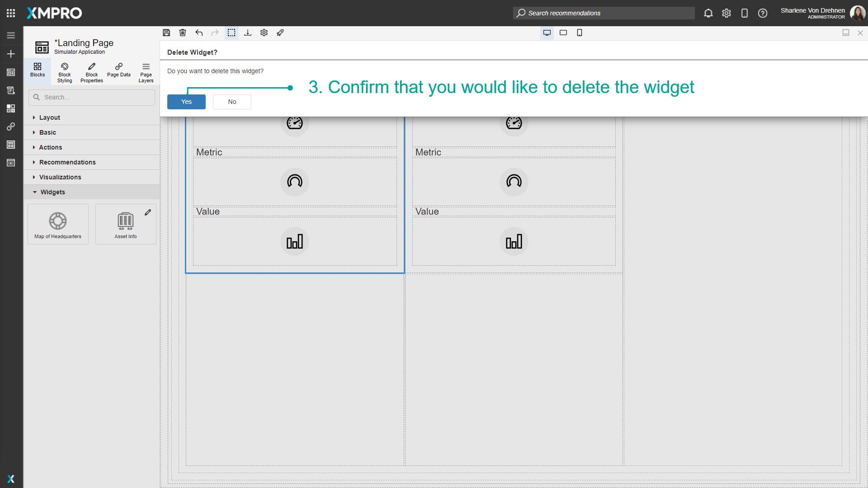Screen dimensions: 868x488
Task: Click the XMPRO app launcher grid icon
Action: point(11,13)
